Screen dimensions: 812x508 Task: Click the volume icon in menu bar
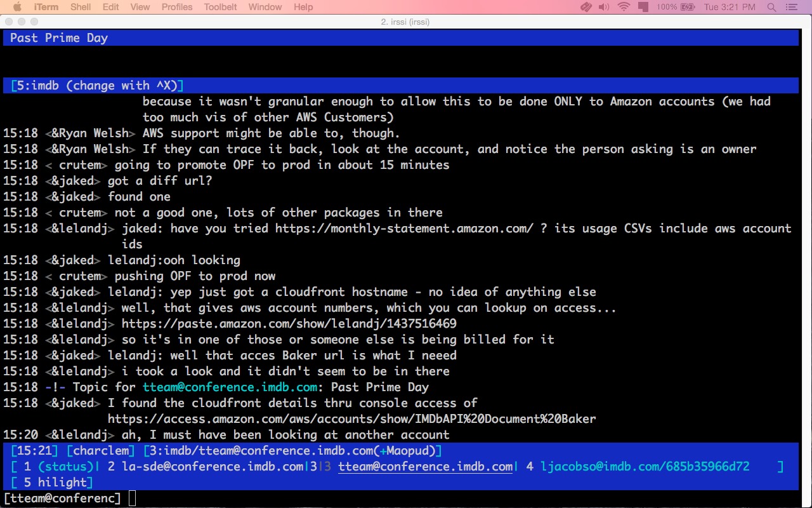pyautogui.click(x=604, y=7)
